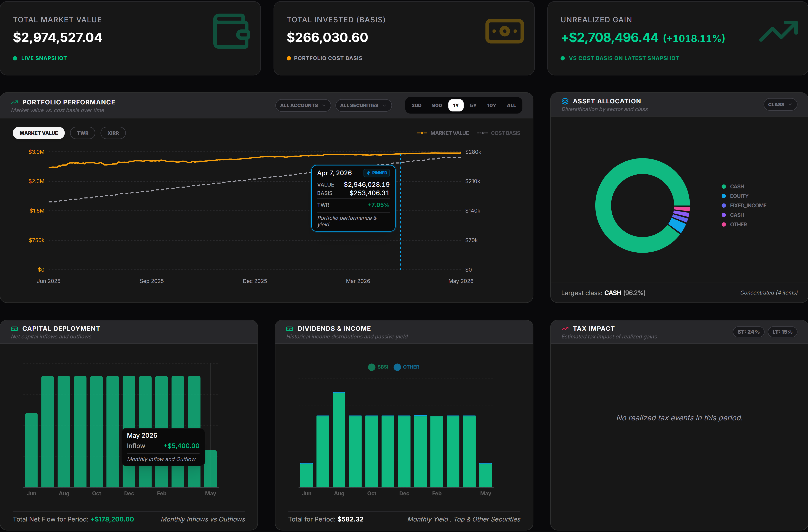Open the Class dropdown in Asset Allocation
The height and width of the screenshot is (532, 808).
point(780,105)
